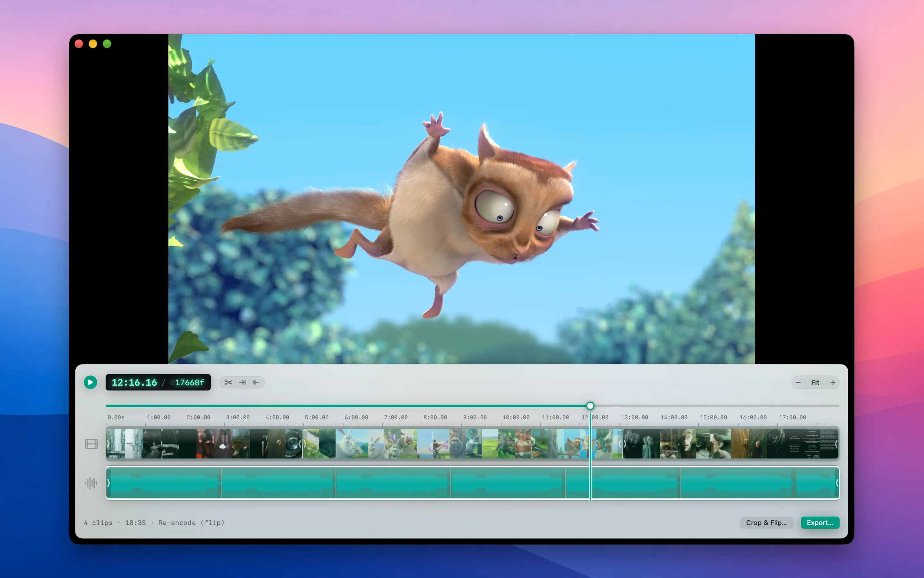Select the camera lens thumbnail in first clip
924x578 pixels.
(293, 444)
